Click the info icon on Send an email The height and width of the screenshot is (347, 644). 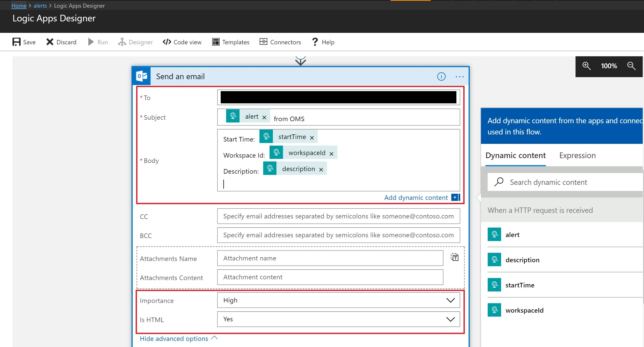coord(441,76)
